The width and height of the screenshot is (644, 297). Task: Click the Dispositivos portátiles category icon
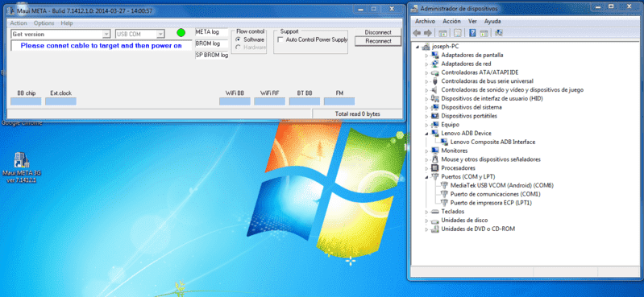(435, 116)
